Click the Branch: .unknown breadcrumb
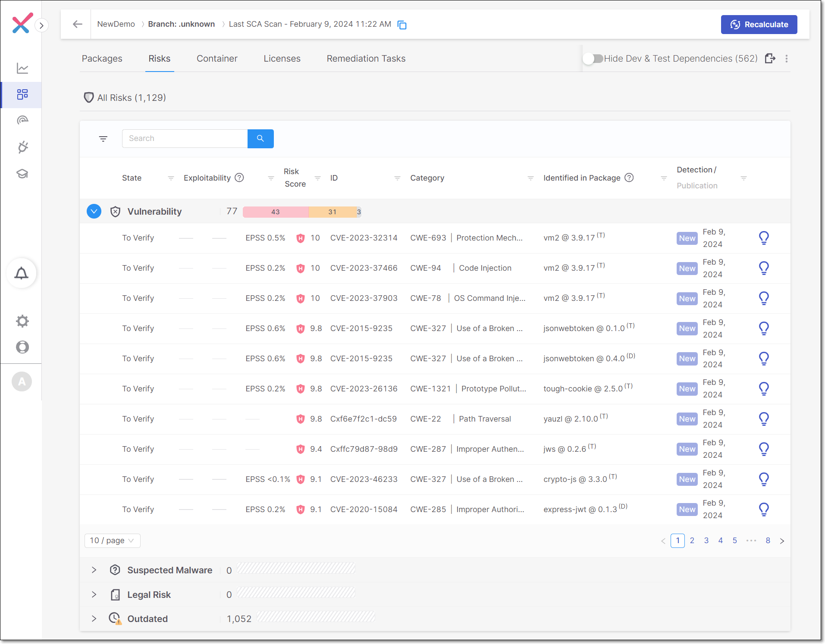 (182, 24)
